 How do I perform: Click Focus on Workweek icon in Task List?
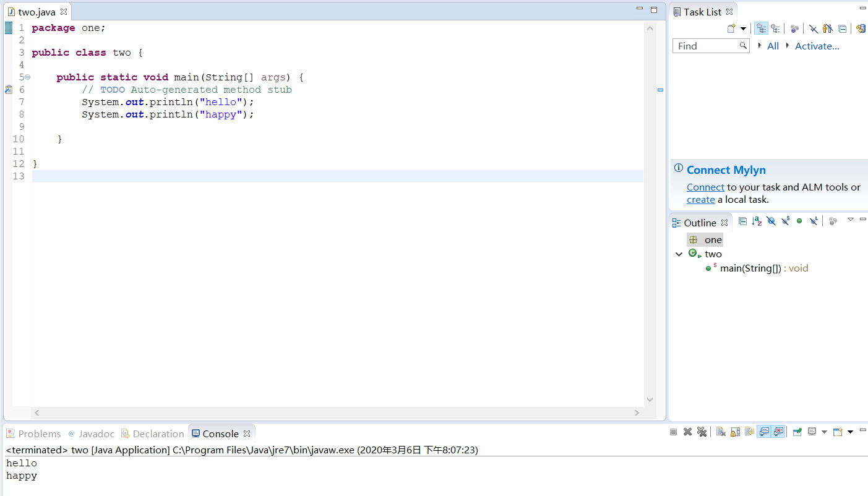pos(795,28)
